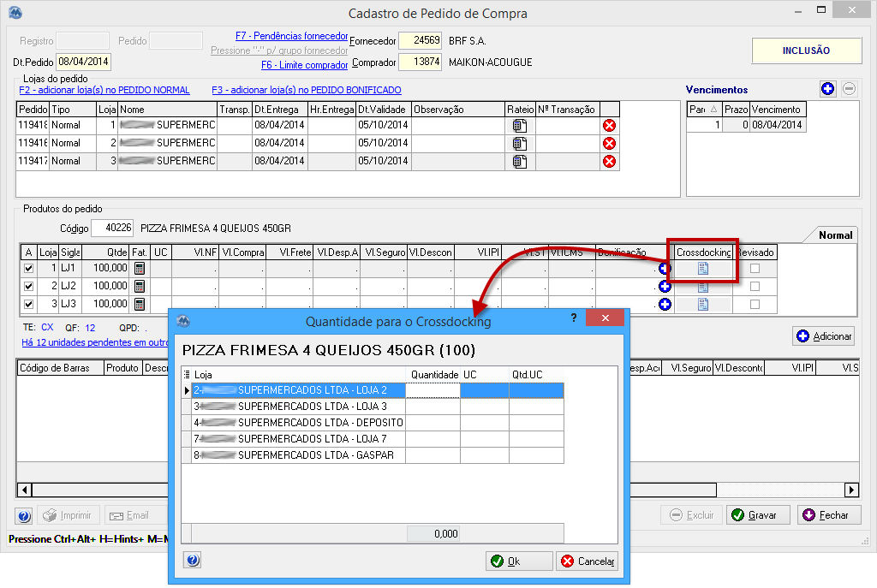Select the Normal tab
Image resolution: width=877 pixels, height=588 pixels.
(x=835, y=235)
